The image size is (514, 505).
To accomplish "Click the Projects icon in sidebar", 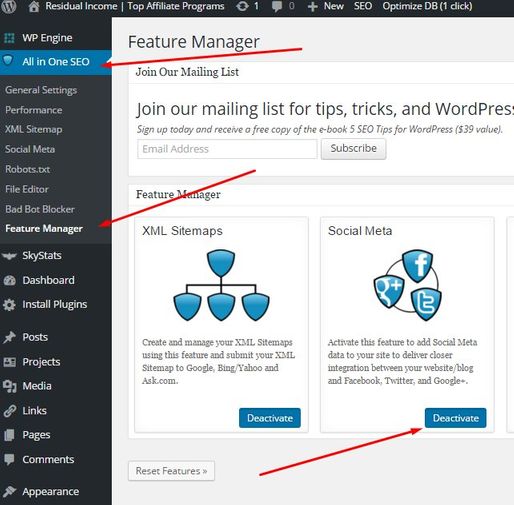I will point(9,362).
